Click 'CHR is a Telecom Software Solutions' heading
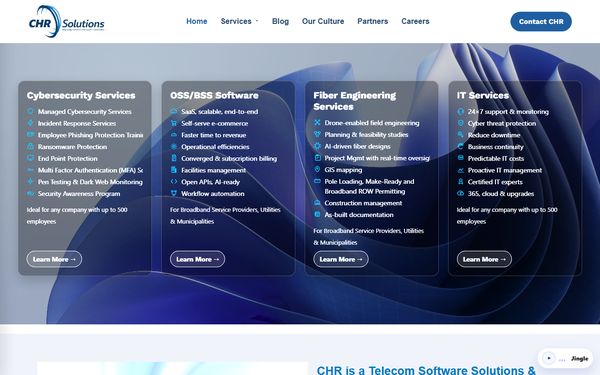This screenshot has height=375, width=600. tap(426, 370)
